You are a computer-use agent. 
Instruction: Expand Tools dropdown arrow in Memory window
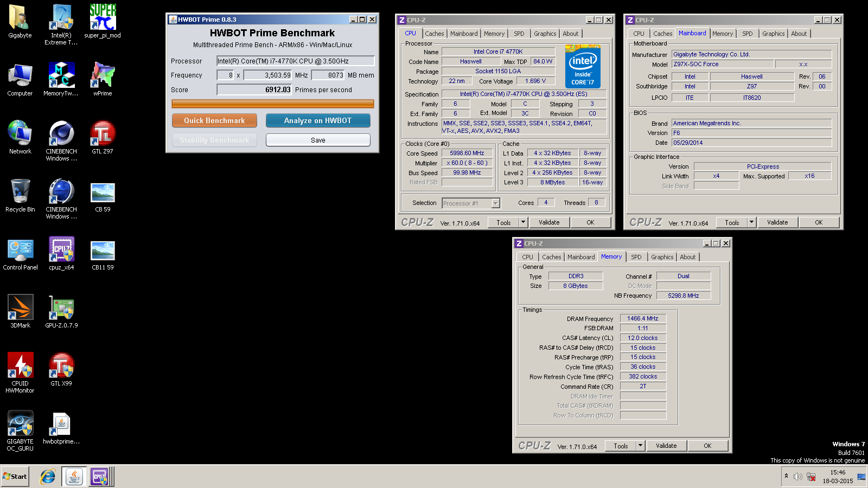(x=640, y=446)
